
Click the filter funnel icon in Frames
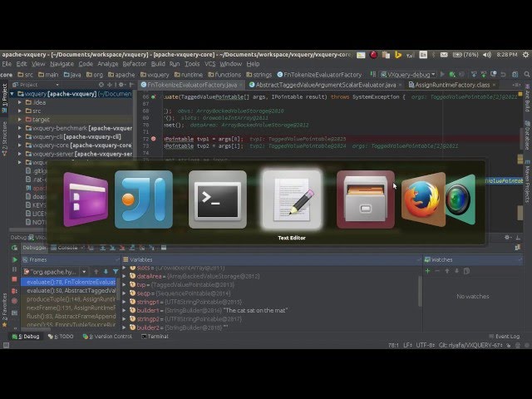tap(116, 272)
